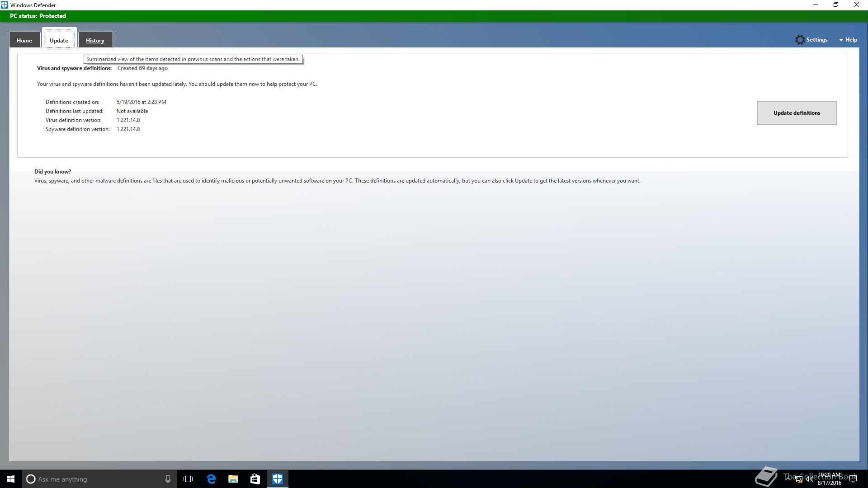Click the '5/19/2016 at 2:28 PM' creation date
This screenshot has height=488, width=868.
142,102
